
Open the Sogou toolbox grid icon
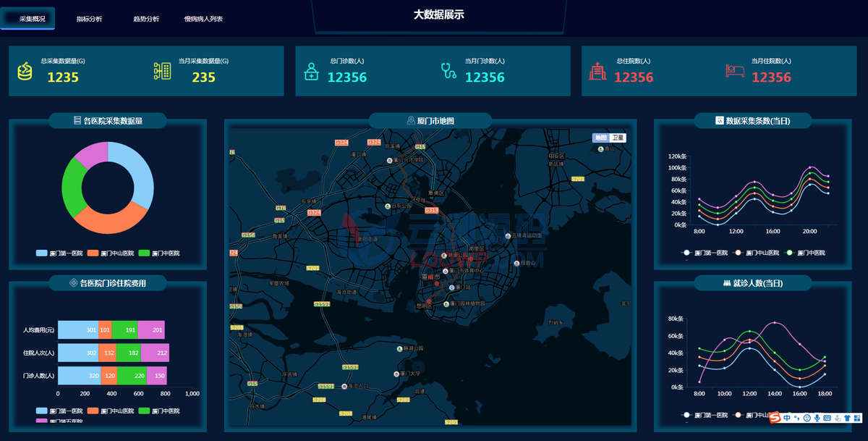[x=857, y=418]
